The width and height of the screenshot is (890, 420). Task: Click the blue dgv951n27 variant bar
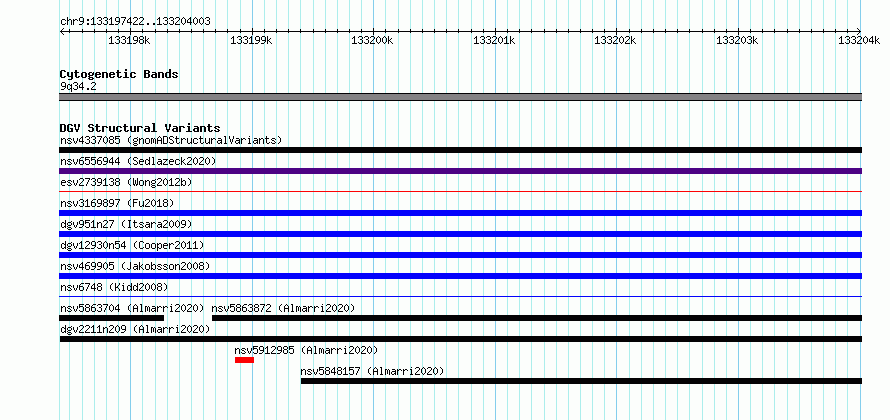(x=461, y=234)
